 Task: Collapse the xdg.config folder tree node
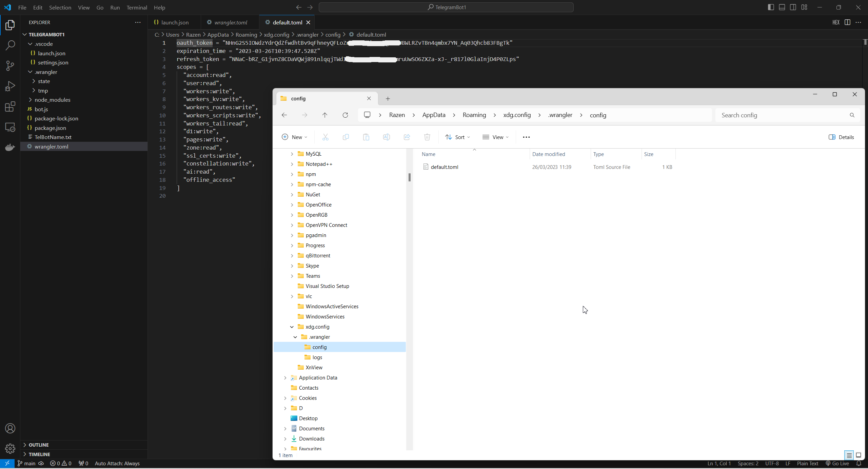click(x=292, y=327)
